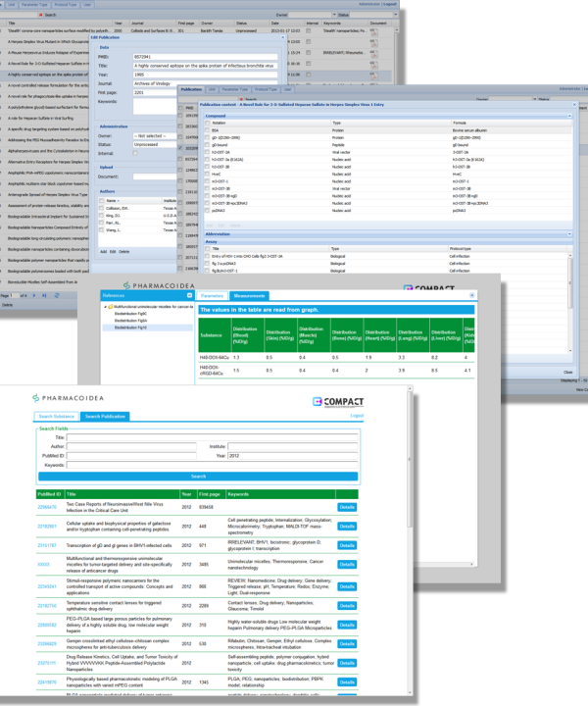Check the King, DJ. author row checkbox

click(x=101, y=216)
